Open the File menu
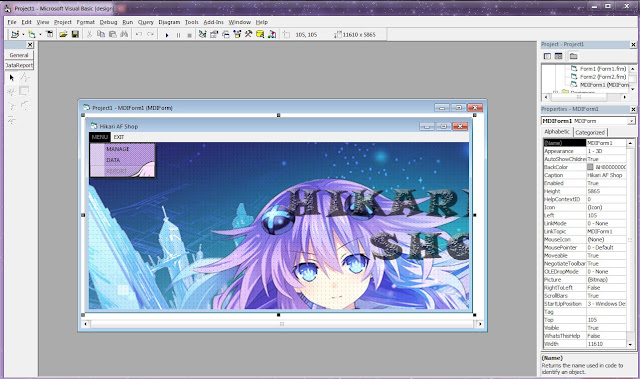 click(x=12, y=22)
